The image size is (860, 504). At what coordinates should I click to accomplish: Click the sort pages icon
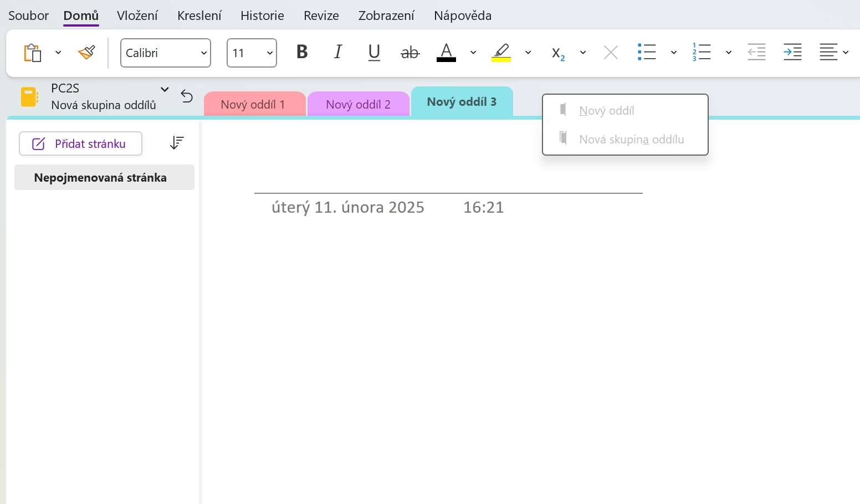(177, 143)
